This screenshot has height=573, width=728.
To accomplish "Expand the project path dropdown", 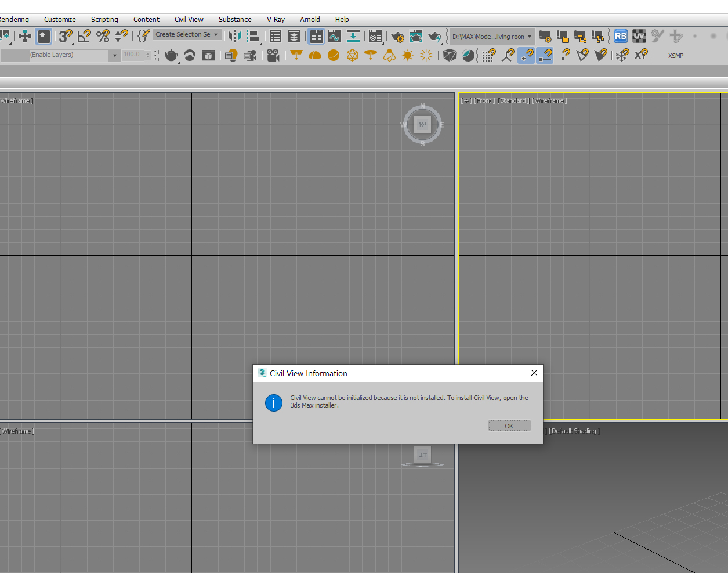I will [x=529, y=37].
